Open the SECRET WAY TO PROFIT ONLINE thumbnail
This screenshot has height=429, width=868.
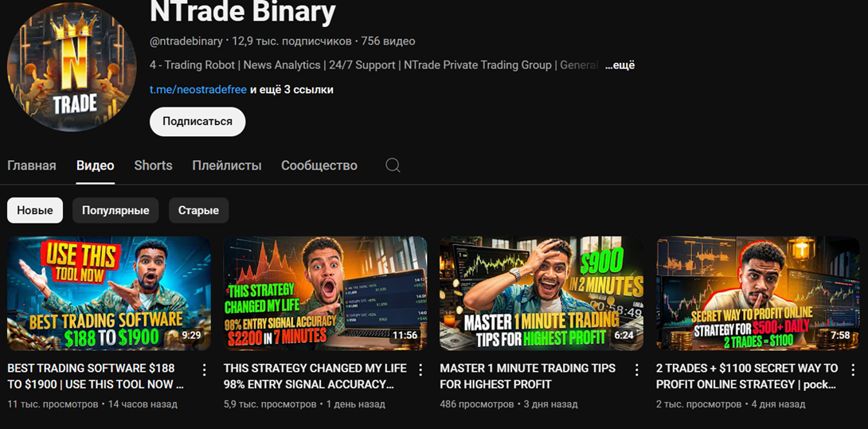point(758,294)
